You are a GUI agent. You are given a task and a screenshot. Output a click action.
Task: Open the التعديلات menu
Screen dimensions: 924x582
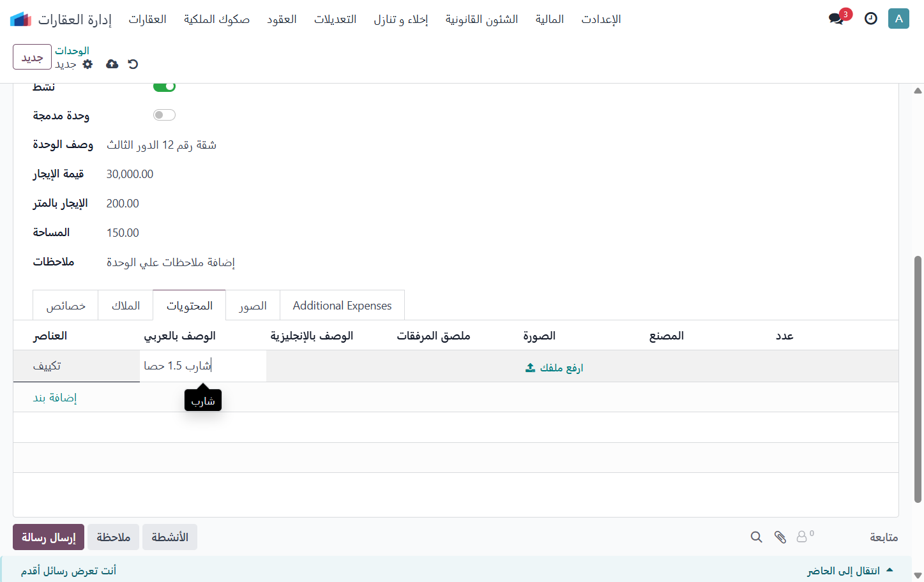(x=335, y=19)
